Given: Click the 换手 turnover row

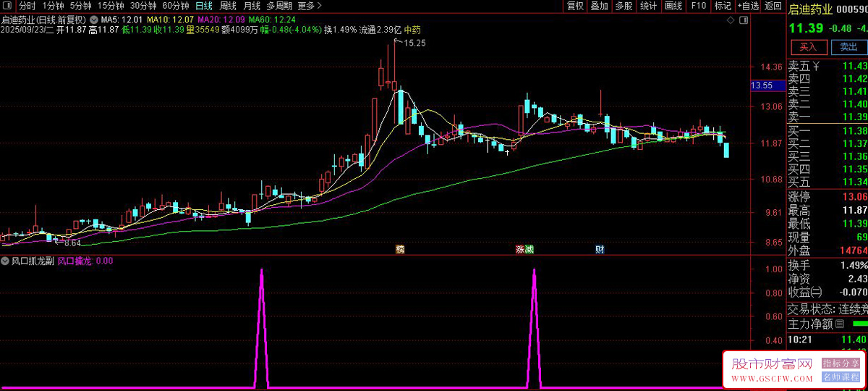Looking at the screenshot, I should click(x=827, y=266).
